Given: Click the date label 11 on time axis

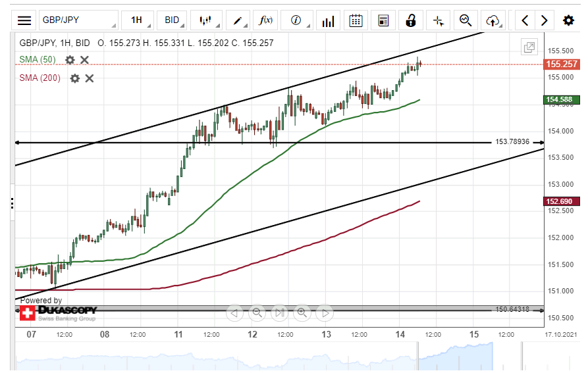Looking at the screenshot, I should tap(178, 334).
